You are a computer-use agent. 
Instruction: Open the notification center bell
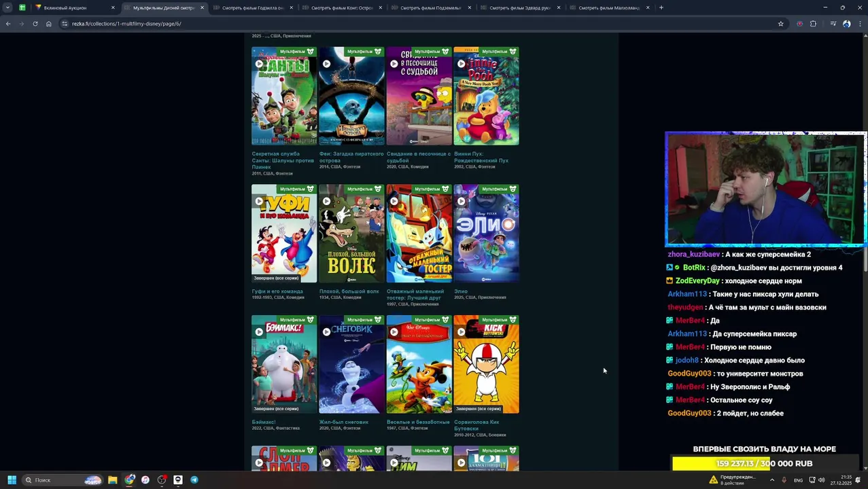(858, 479)
